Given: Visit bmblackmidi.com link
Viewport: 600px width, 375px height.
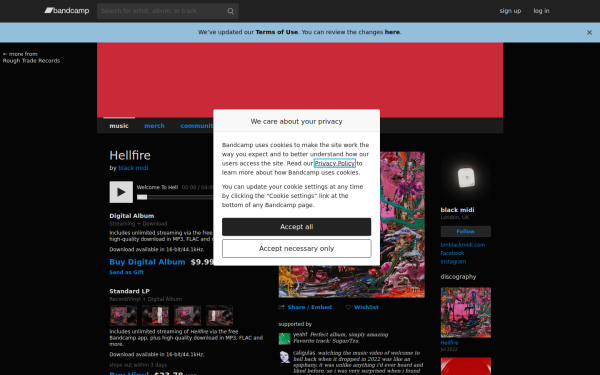Looking at the screenshot, I should tap(463, 245).
